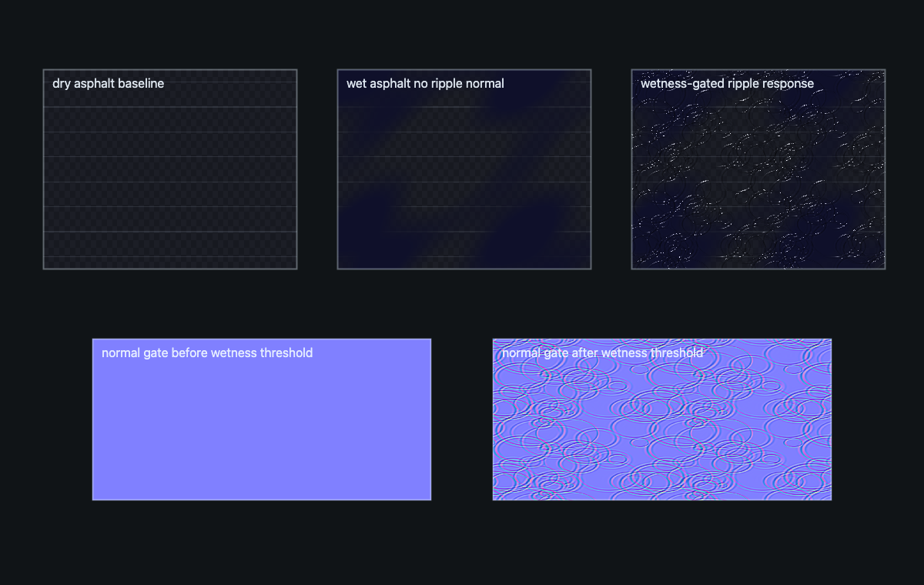Click the 'wetness-gated ripple response' label
Screen dimensions: 924x585
pyautogui.click(x=727, y=83)
